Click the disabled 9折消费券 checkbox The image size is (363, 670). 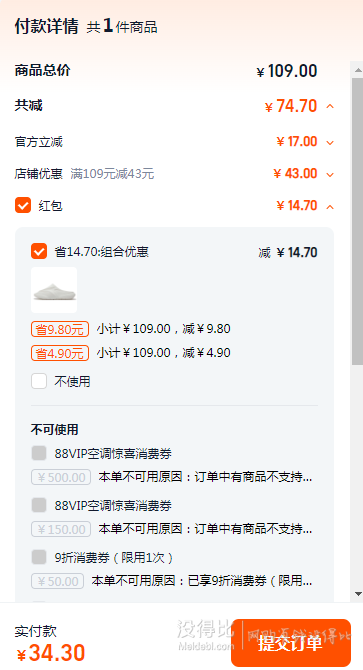39,557
